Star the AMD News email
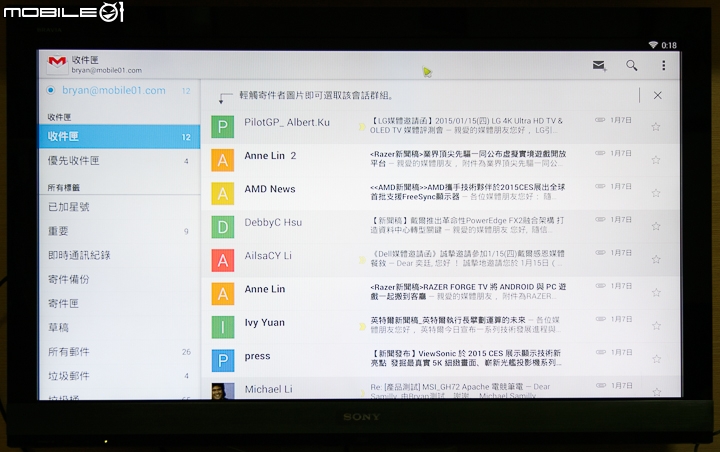Image resolution: width=720 pixels, height=452 pixels. click(x=656, y=193)
